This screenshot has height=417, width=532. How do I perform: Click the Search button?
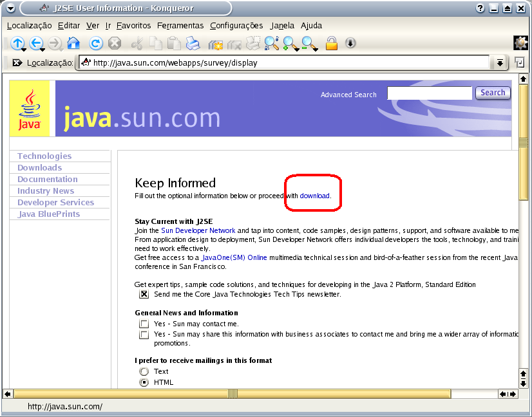coord(493,93)
